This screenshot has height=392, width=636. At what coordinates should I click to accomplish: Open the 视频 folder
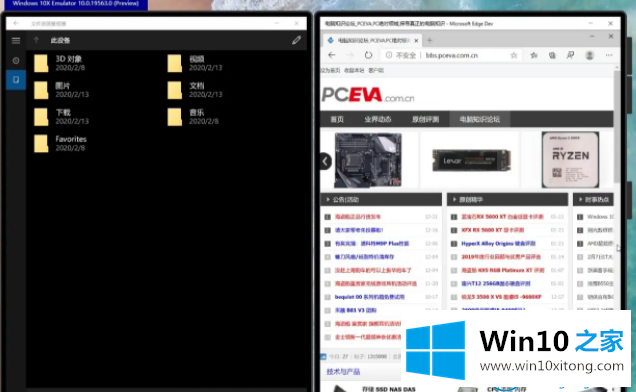(195, 63)
